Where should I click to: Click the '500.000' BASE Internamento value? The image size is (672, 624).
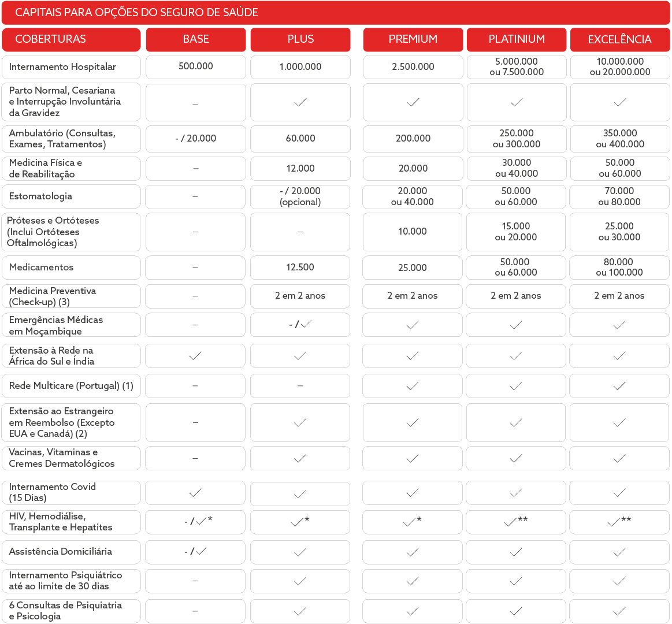(x=196, y=66)
